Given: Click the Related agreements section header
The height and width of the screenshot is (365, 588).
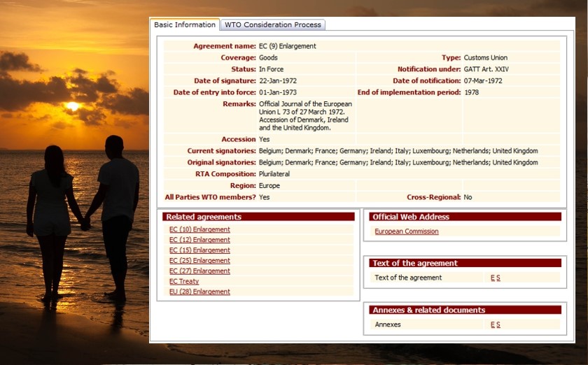Looking at the screenshot, I should pyautogui.click(x=258, y=217).
